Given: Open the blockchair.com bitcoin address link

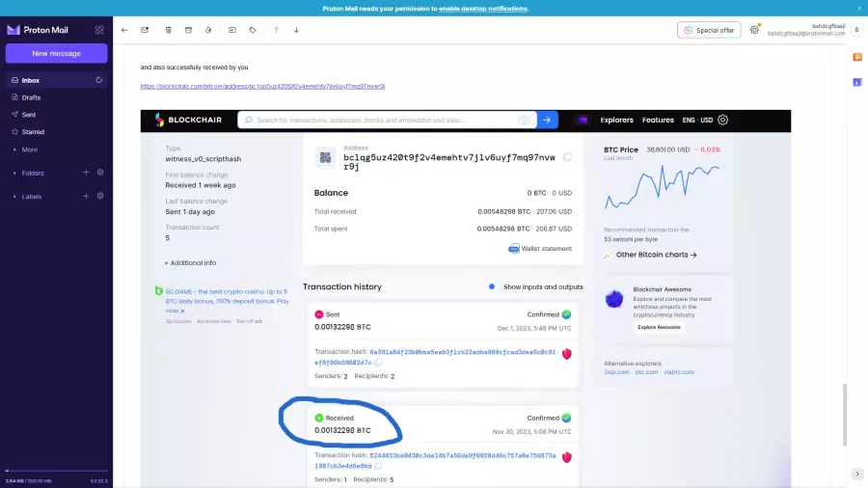Looking at the screenshot, I should [x=262, y=86].
